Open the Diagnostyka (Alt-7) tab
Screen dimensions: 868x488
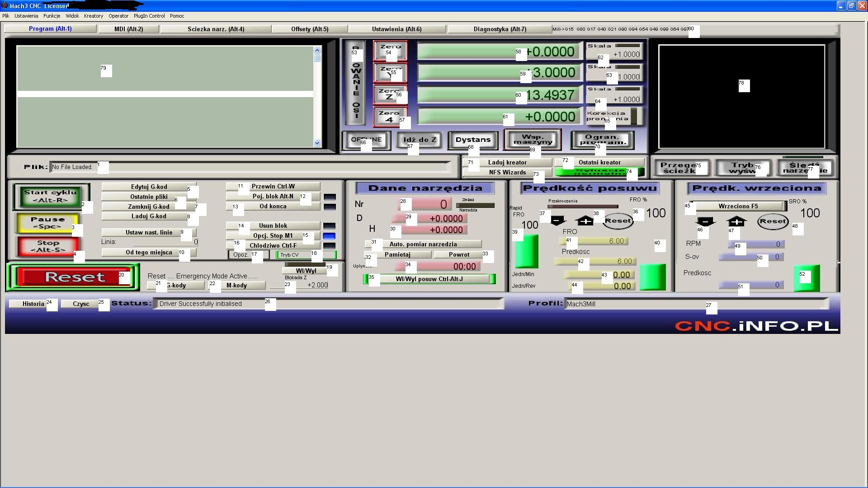tap(500, 29)
